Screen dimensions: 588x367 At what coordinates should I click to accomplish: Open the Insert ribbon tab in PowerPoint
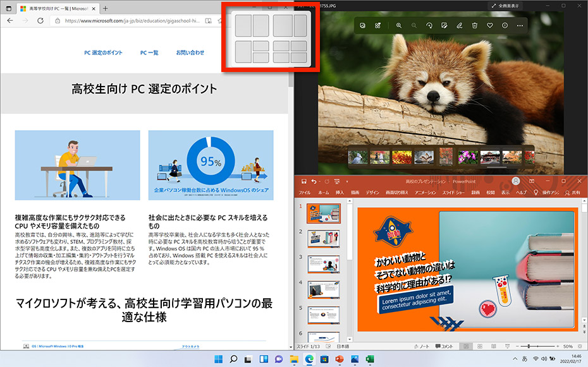pyautogui.click(x=340, y=193)
